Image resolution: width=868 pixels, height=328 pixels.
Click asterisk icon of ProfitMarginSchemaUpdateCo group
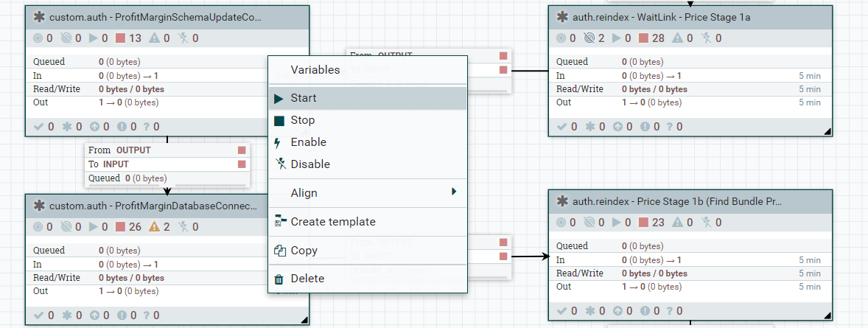coord(39,17)
